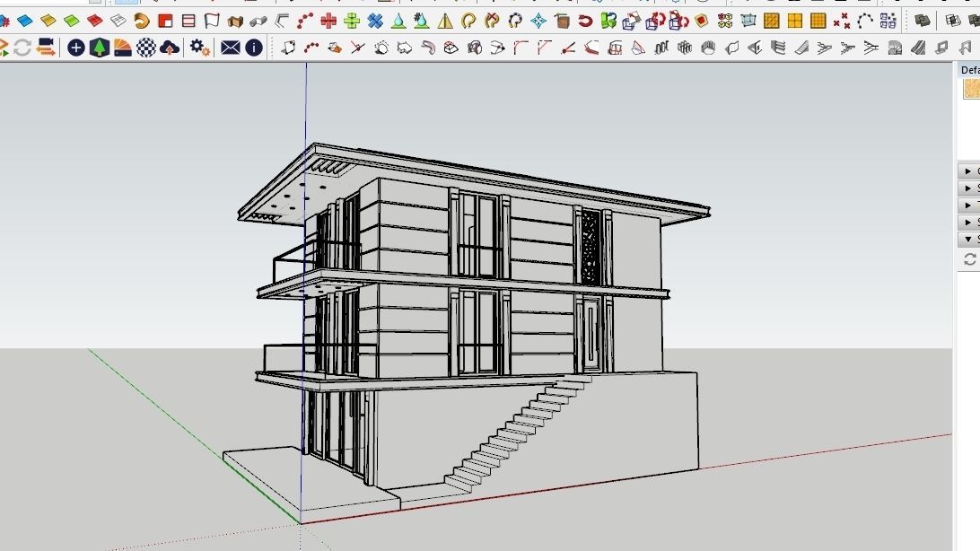This screenshot has height=551, width=980.
Task: Click the yellow triangle icon
Action: click(x=445, y=22)
